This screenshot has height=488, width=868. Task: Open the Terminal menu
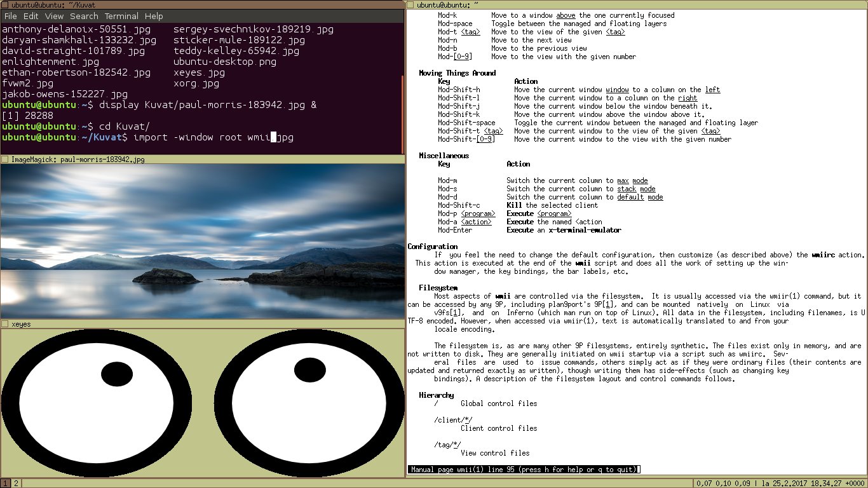(121, 16)
